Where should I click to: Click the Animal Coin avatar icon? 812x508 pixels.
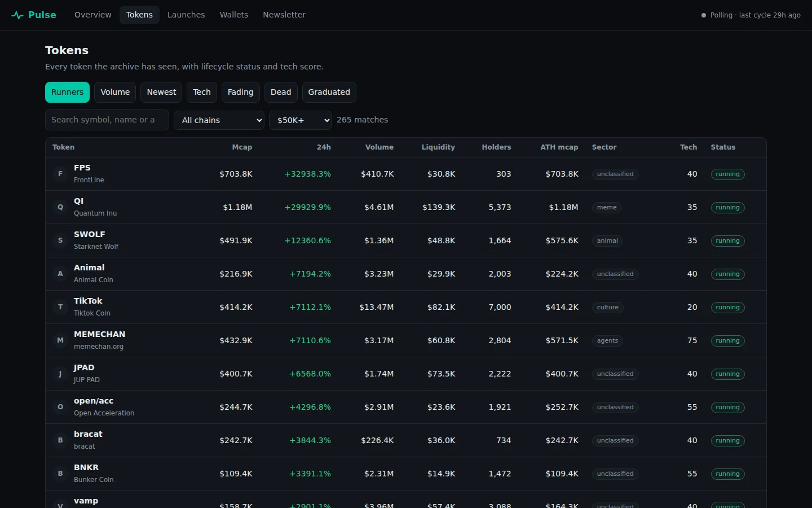point(60,274)
